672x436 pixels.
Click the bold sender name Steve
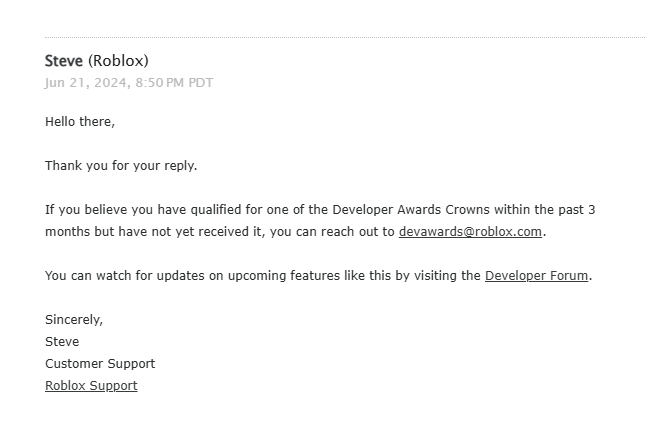point(64,61)
